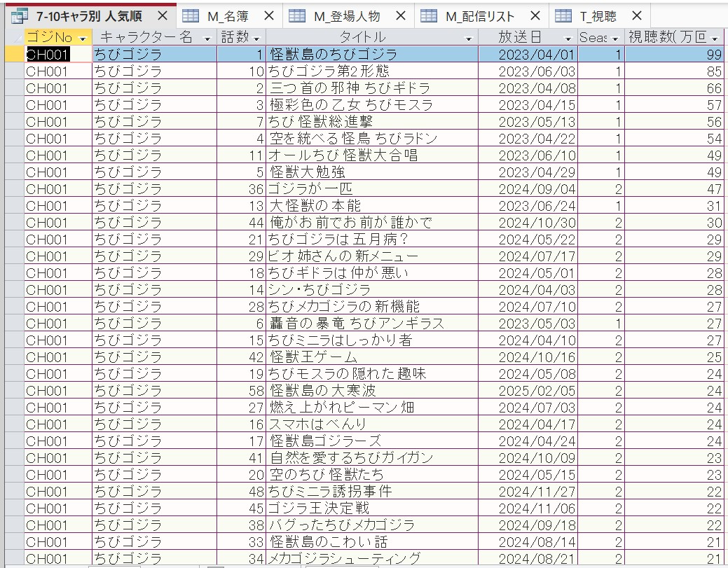This screenshot has width=728, height=568.
Task: Click the title cell 大怪獣の本能
Action: tap(372, 206)
